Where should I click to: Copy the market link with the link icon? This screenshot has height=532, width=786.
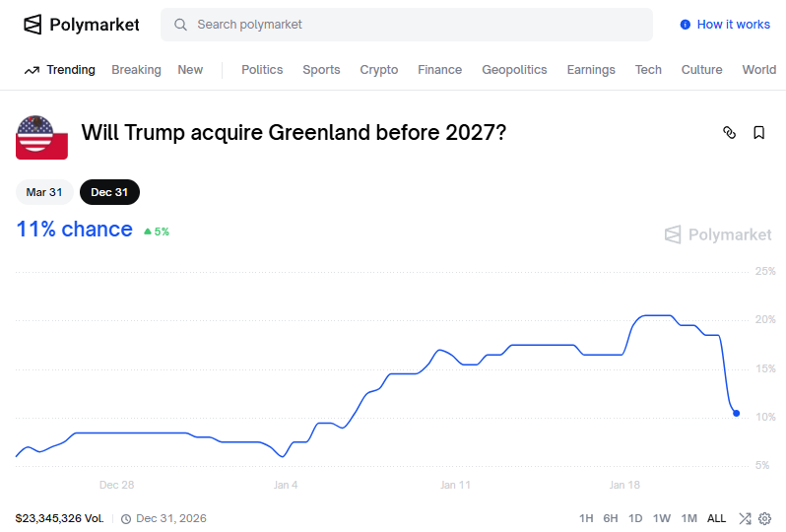730,132
